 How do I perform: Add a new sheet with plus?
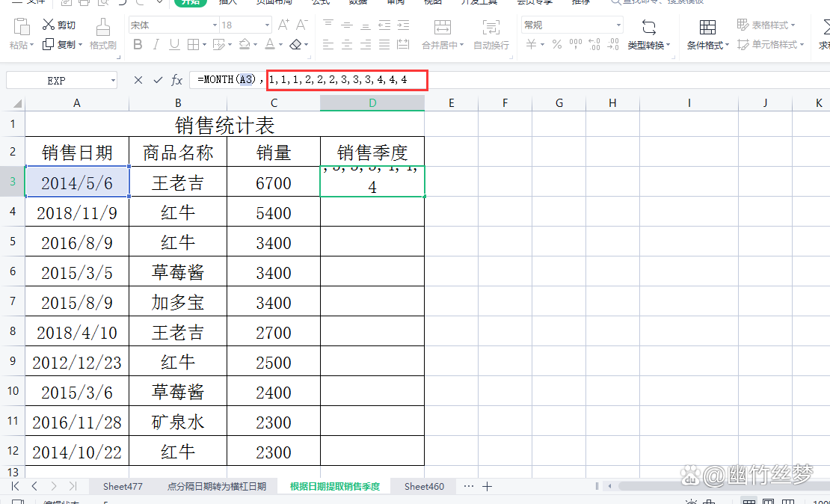pos(488,486)
